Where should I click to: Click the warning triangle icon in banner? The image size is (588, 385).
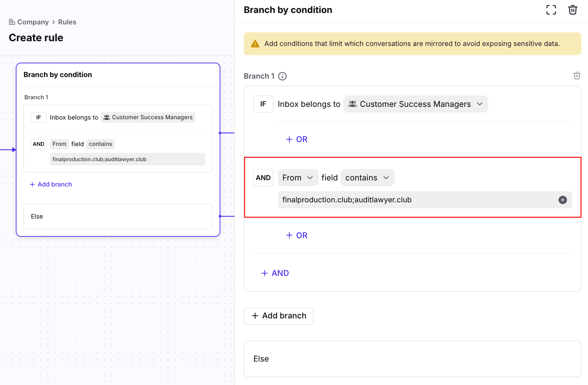point(255,44)
